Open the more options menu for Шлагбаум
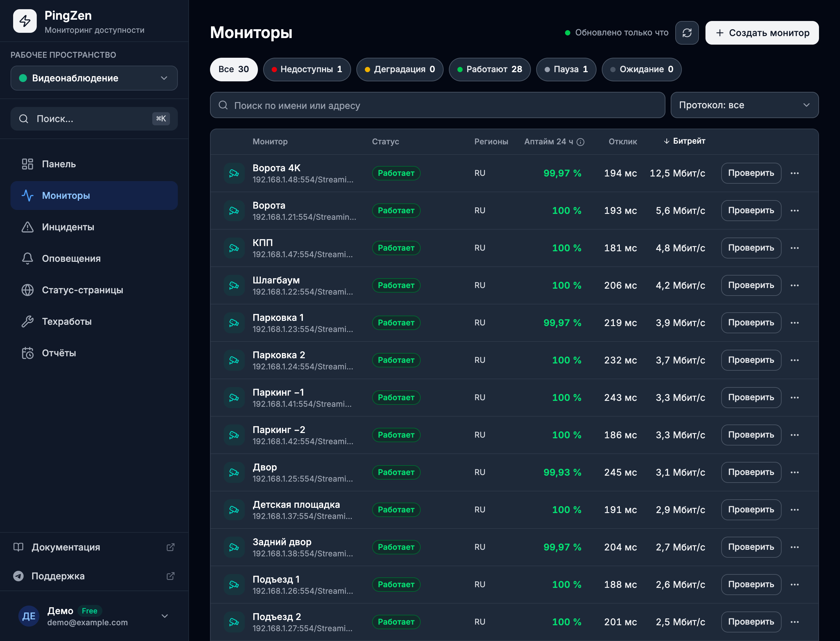The width and height of the screenshot is (840, 641). 795,285
